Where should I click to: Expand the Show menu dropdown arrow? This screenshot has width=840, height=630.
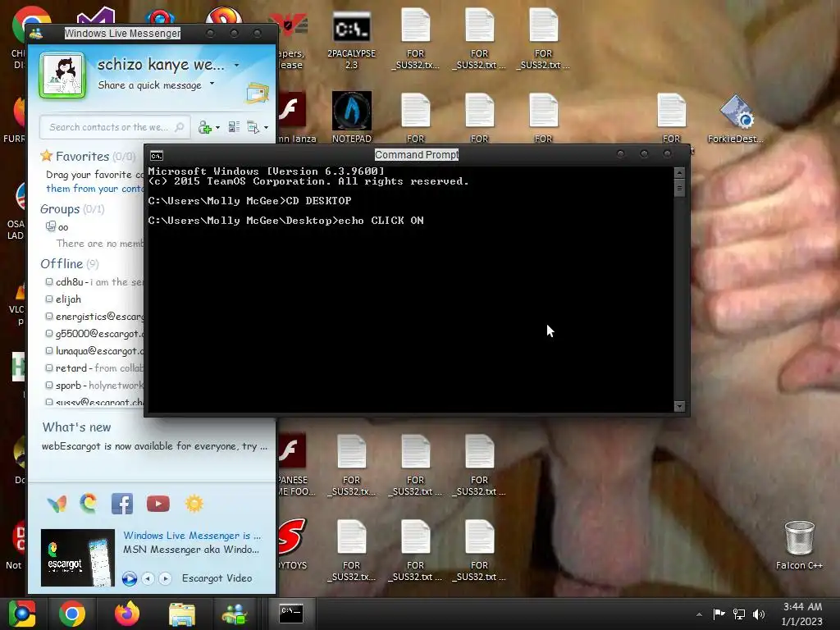[x=266, y=127]
